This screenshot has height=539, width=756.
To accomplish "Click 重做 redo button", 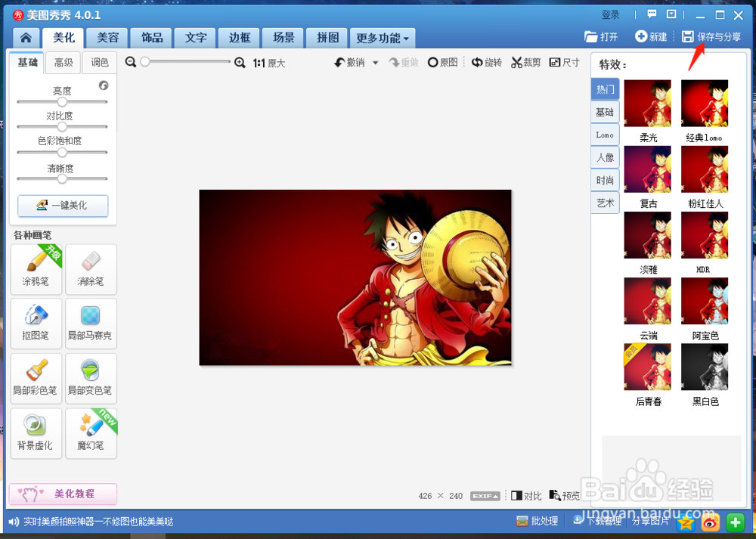I will tap(404, 63).
